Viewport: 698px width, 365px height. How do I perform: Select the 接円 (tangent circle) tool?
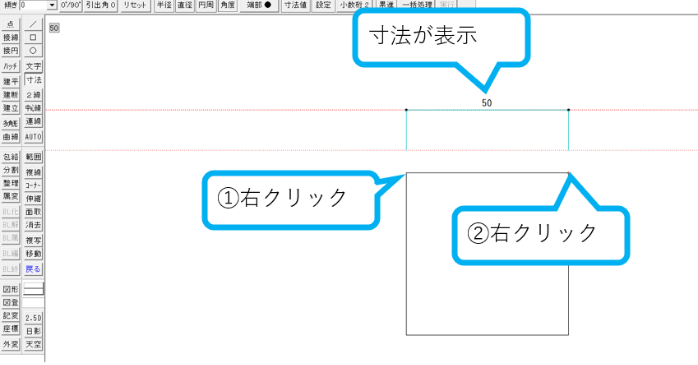(x=11, y=51)
